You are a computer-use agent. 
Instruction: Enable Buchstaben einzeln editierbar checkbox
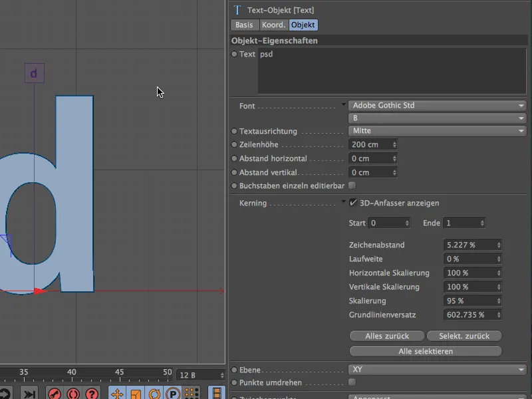352,186
